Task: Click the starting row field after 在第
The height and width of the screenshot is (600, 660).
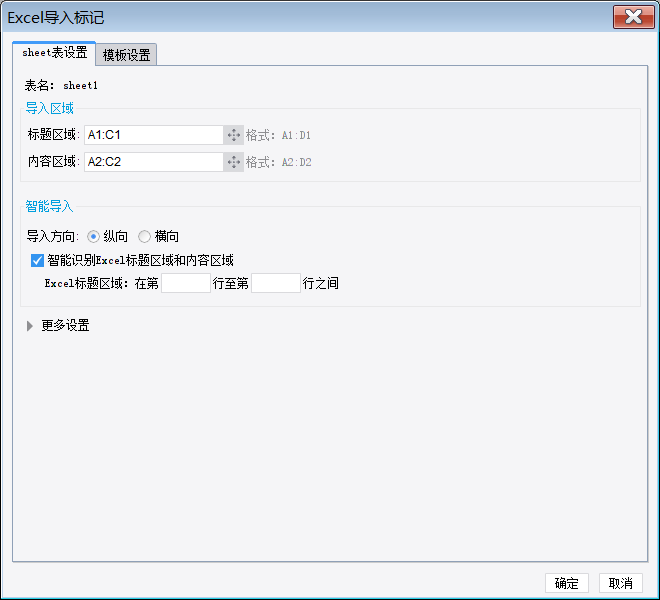Action: (186, 283)
